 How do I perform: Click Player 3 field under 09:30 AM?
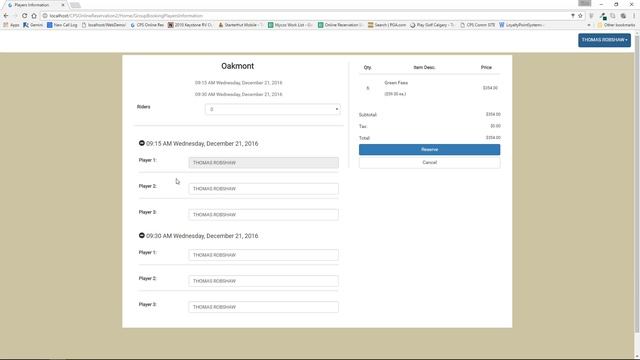coord(263,307)
